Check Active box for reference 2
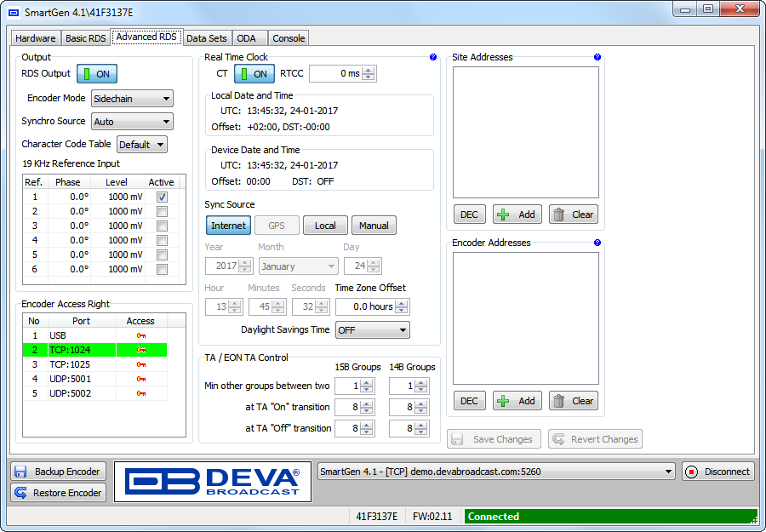 click(162, 212)
